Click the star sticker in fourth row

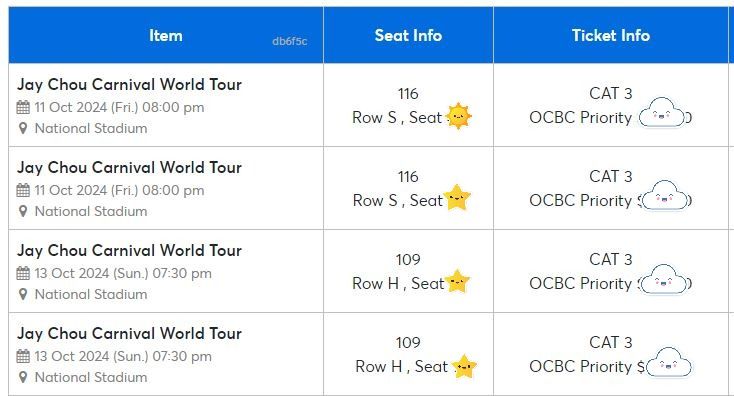click(464, 367)
